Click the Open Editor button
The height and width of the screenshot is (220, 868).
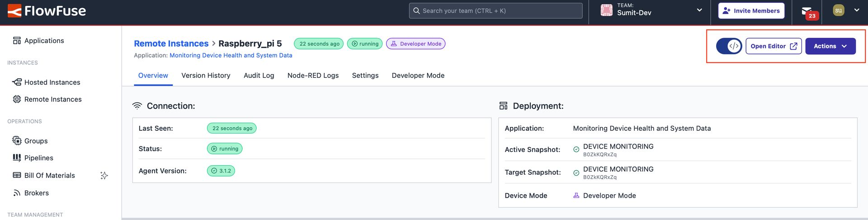tap(774, 46)
